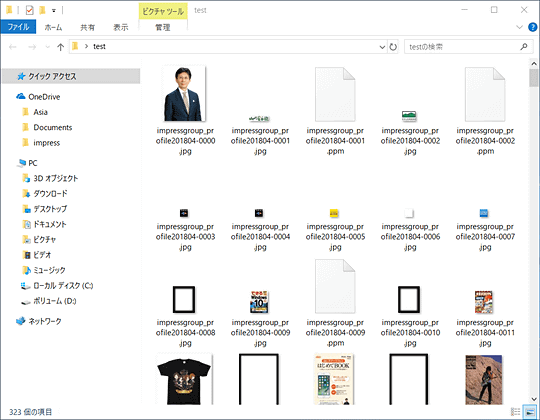Screen dimensions: 540x420
Task: Select the ピクチャツール contextual tab
Action: pyautogui.click(x=163, y=11)
